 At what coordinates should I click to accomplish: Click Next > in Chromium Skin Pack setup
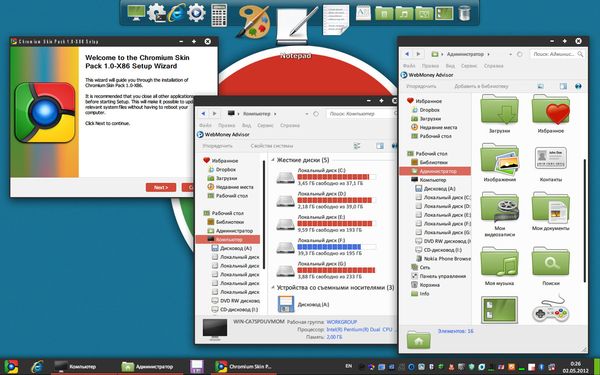pyautogui.click(x=161, y=188)
